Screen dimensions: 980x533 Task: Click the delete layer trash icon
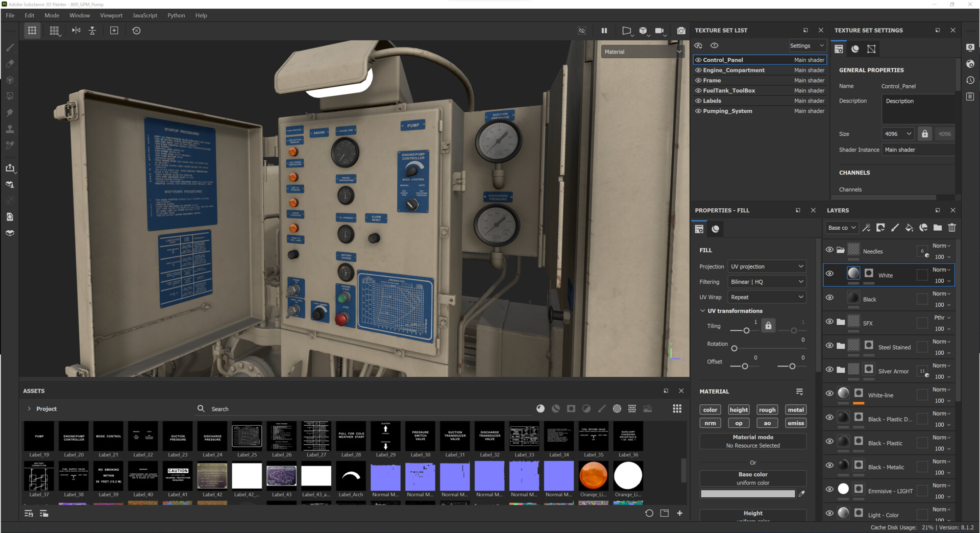coord(952,228)
